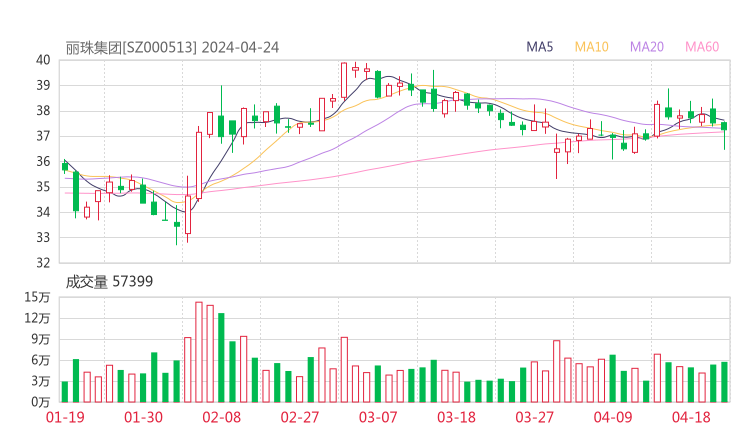Click the 01-30 date axis label
This screenshot has height=440, width=740.
[143, 417]
